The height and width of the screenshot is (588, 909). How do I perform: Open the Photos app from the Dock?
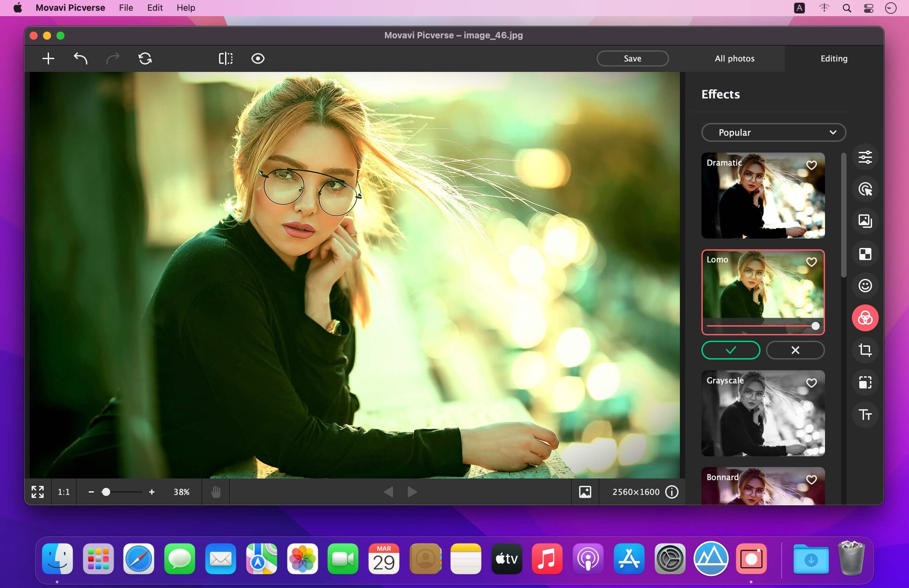(302, 558)
